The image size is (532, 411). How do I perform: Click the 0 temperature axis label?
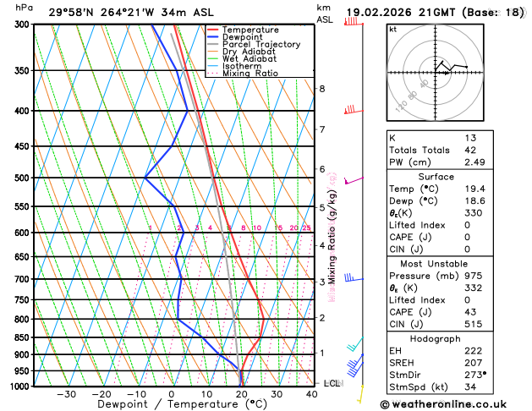(x=172, y=394)
